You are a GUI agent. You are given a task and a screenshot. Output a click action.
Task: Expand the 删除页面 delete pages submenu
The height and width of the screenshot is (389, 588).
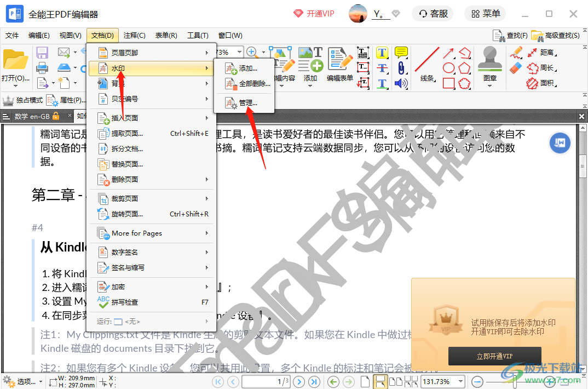pos(151,179)
